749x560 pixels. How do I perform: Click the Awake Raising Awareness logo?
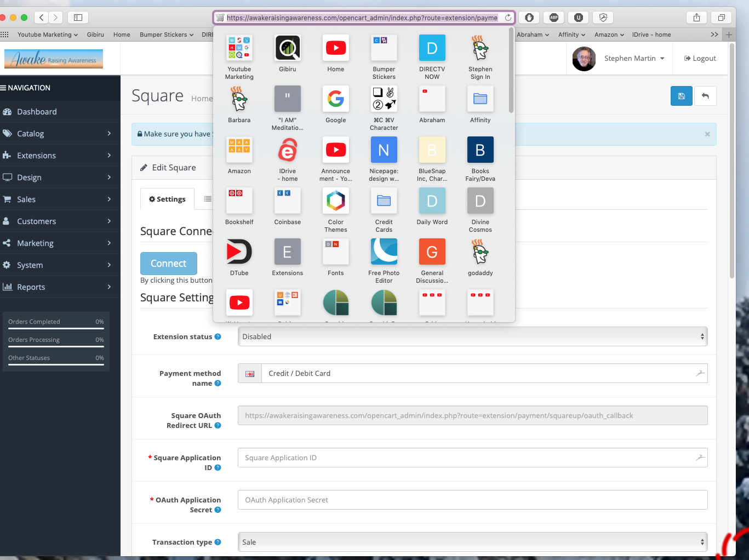pyautogui.click(x=54, y=59)
